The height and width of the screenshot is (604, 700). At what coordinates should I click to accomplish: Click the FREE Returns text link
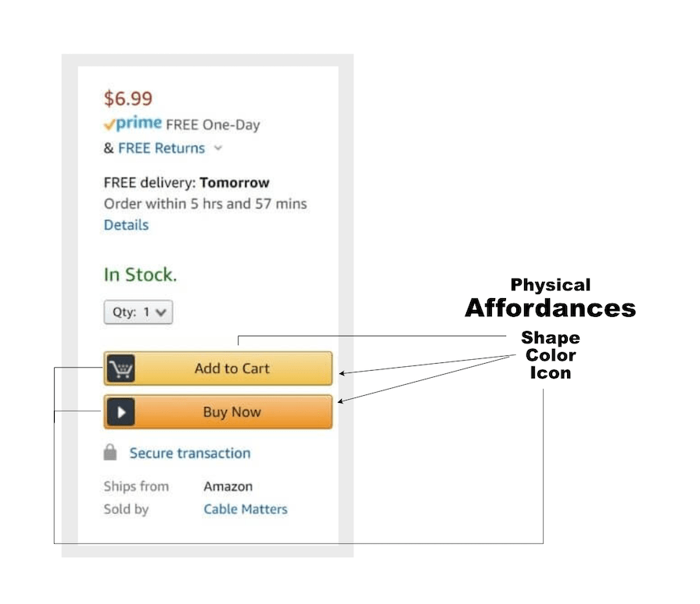(162, 148)
